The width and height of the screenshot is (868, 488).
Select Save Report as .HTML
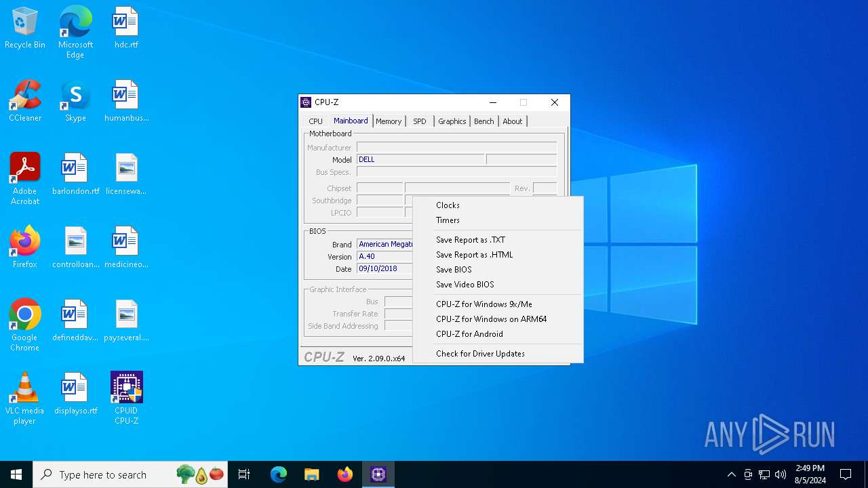(498, 255)
